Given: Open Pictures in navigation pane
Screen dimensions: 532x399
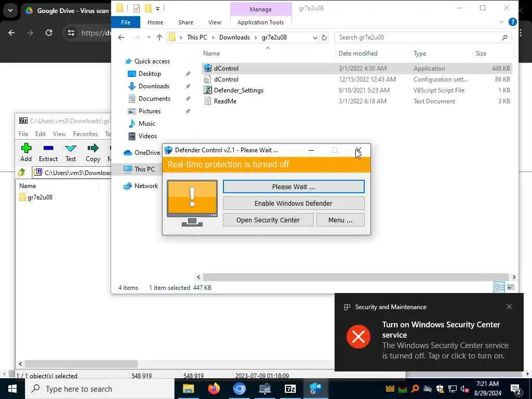Looking at the screenshot, I should 149,111.
